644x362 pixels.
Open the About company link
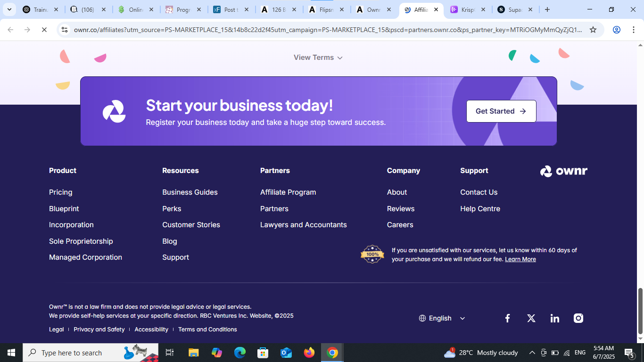[397, 192]
